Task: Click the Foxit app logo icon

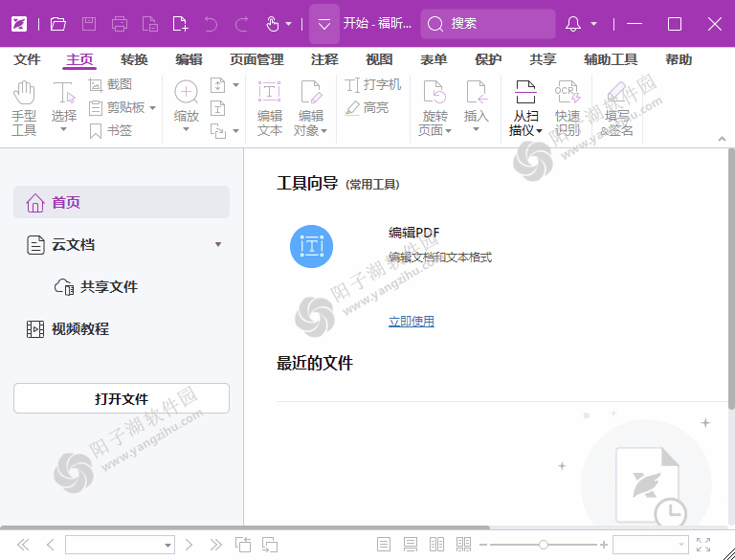Action: (19, 23)
